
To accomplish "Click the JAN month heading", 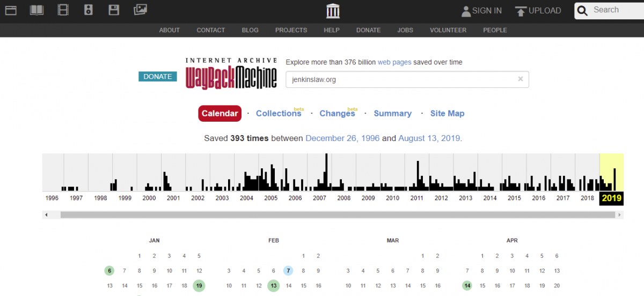I will tap(155, 241).
